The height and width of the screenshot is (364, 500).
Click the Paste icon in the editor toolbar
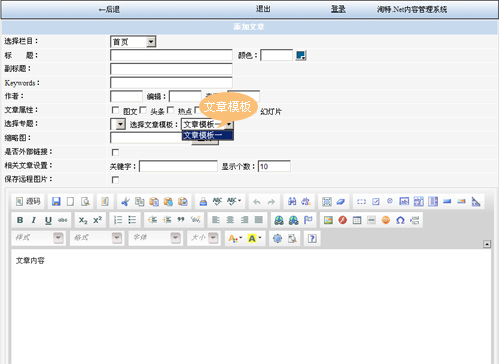154,201
